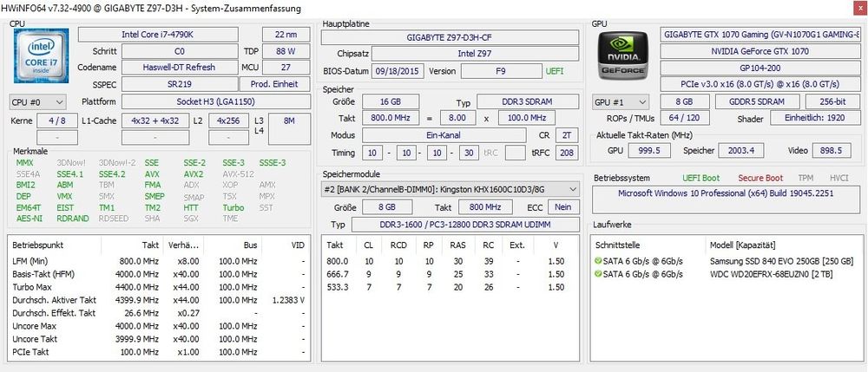The image size is (868, 372).
Task: Click the Samsung SSD SATA status icon
Action: [598, 261]
